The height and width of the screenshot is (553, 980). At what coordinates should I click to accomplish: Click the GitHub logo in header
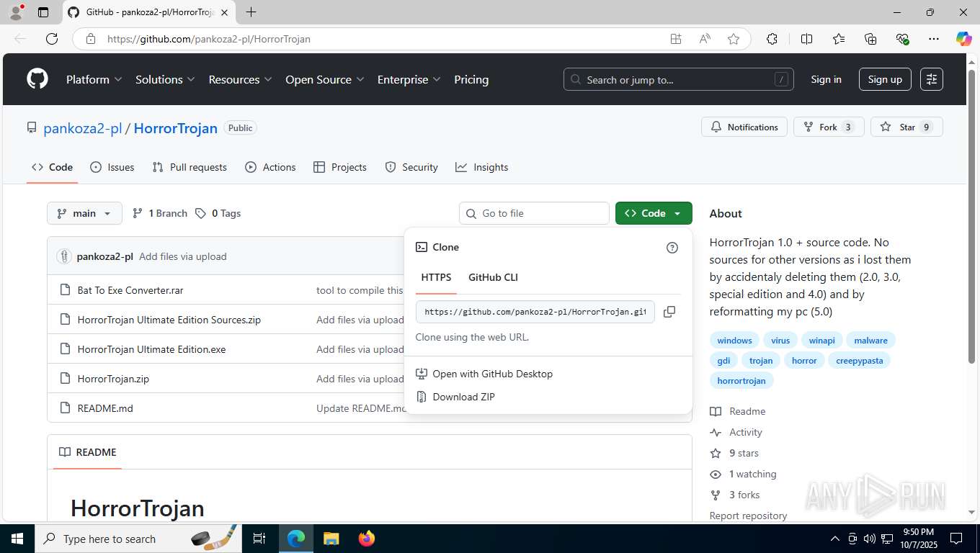click(x=37, y=79)
